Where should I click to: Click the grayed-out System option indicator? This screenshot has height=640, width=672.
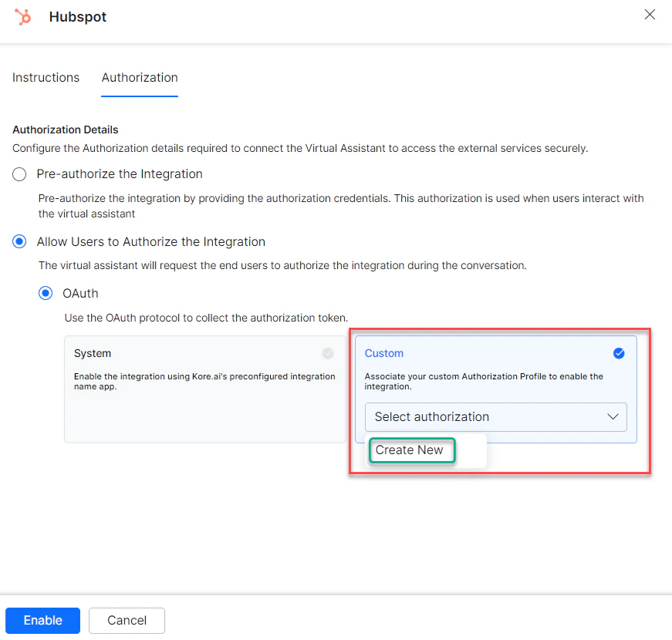(x=327, y=353)
